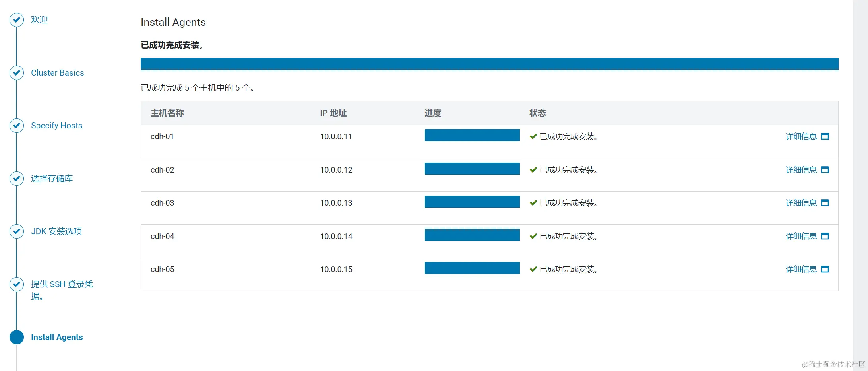Click green success check for cdh-04

533,236
